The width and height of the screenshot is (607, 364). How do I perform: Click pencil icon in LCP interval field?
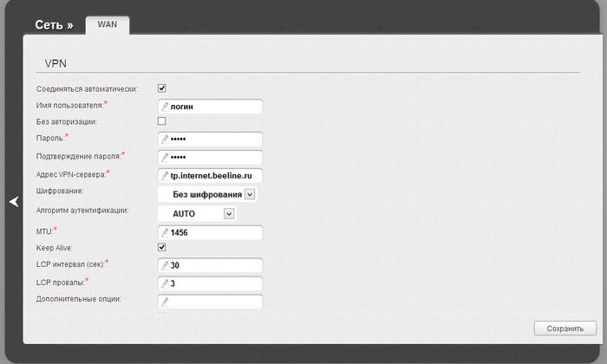(x=165, y=265)
